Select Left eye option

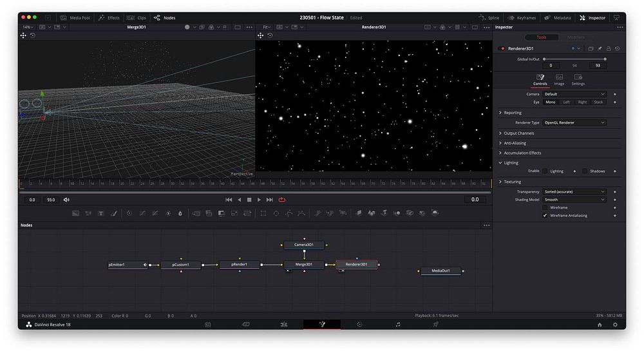tap(566, 102)
